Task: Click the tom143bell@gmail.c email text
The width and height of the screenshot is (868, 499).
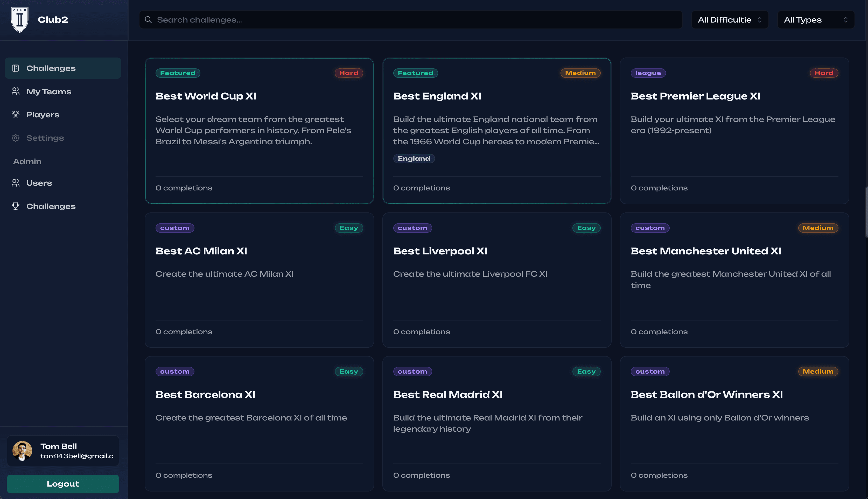Action: pos(77,456)
